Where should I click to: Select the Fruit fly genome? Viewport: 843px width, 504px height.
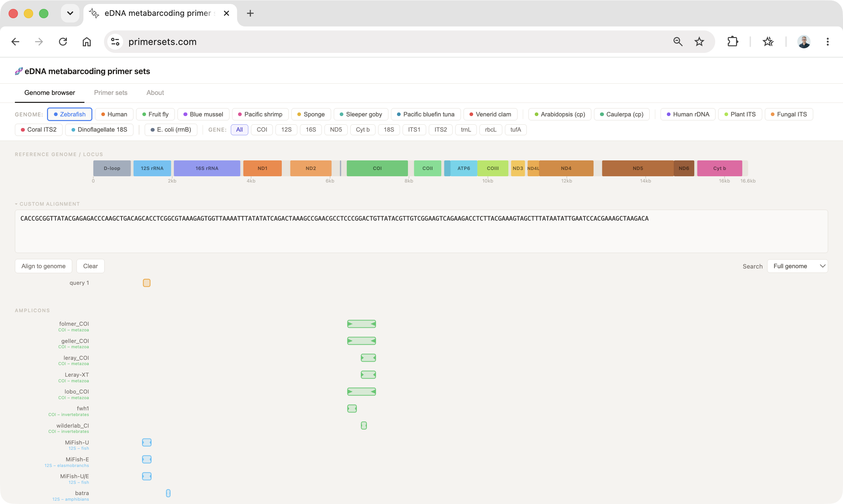(x=155, y=114)
